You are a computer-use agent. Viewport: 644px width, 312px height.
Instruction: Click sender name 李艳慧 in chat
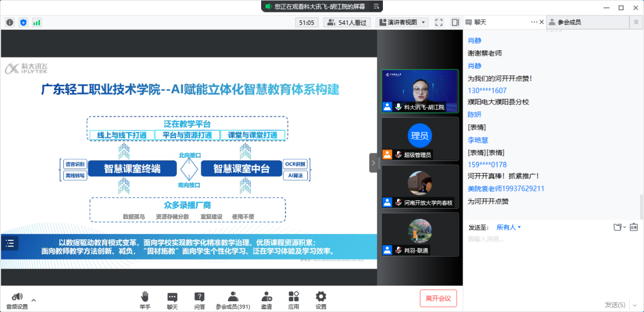[x=478, y=140]
